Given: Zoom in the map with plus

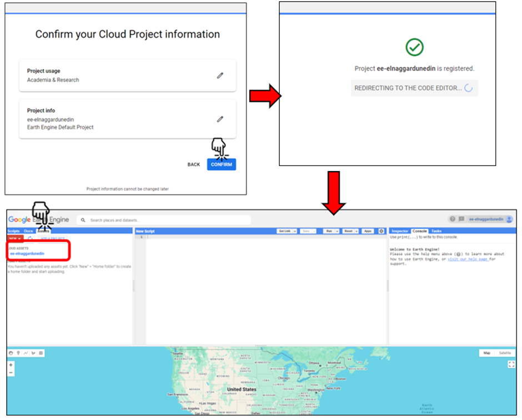Looking at the screenshot, I should click(11, 365).
